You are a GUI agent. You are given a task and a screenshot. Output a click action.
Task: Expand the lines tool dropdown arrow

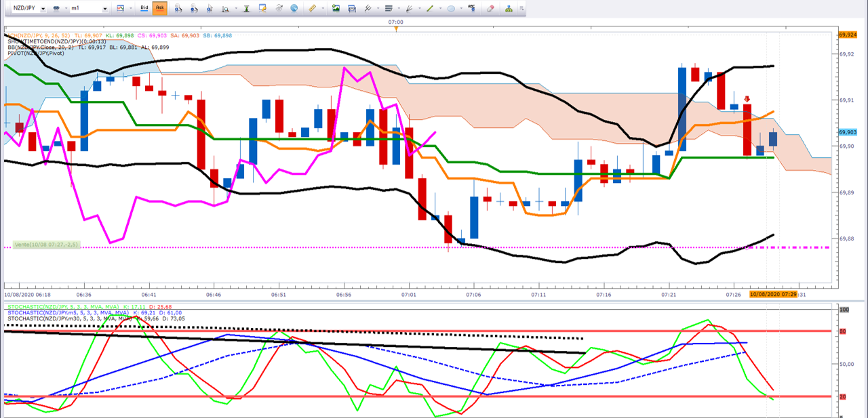pos(399,8)
